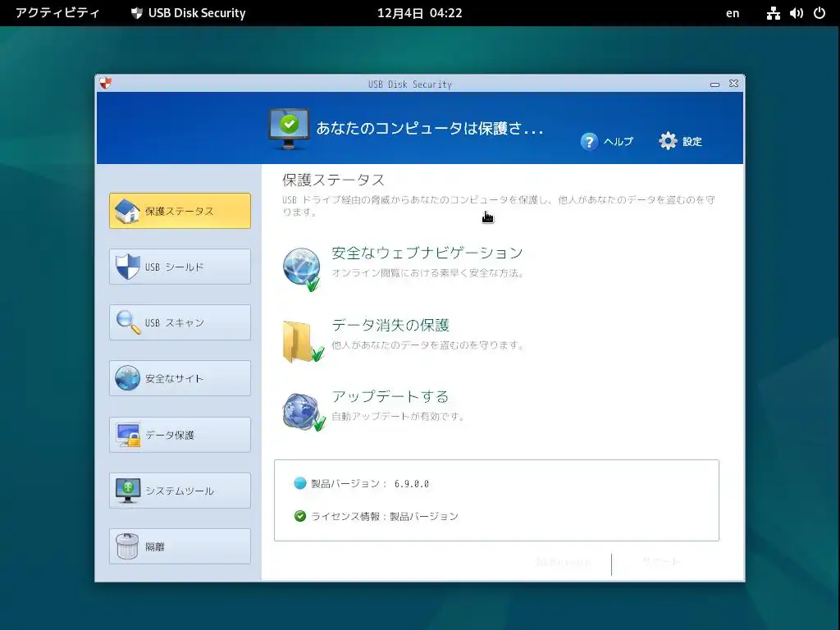This screenshot has width=840, height=630.
Task: Open the en input source menu
Action: (x=733, y=13)
